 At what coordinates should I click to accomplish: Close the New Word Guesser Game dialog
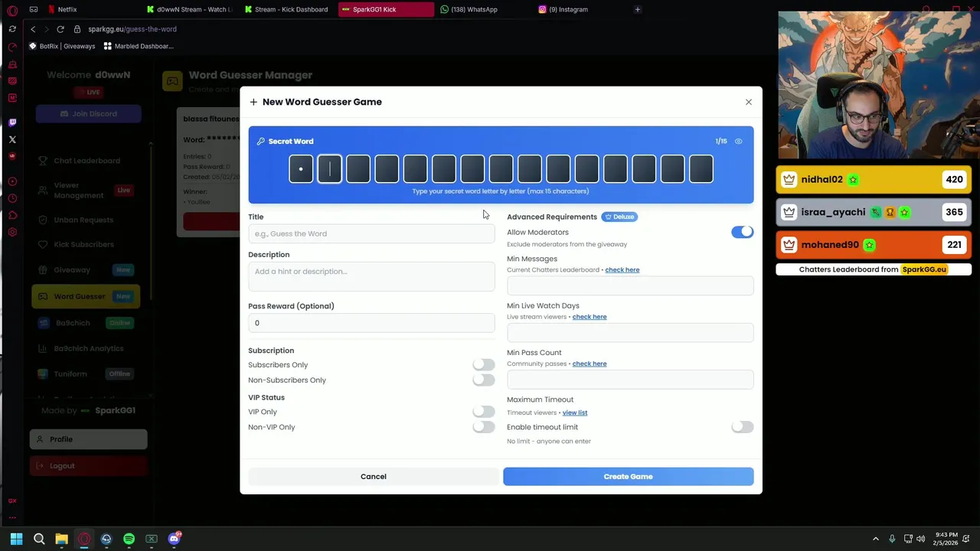point(749,102)
